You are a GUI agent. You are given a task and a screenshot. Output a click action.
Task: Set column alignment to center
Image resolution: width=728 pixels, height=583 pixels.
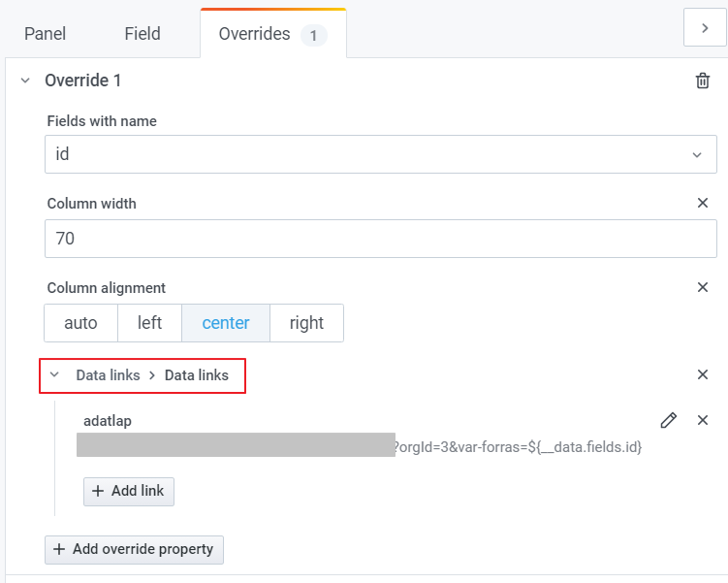click(226, 323)
